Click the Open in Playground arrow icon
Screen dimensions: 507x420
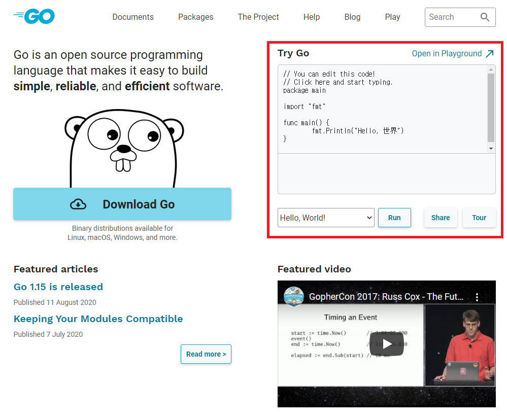click(x=490, y=54)
